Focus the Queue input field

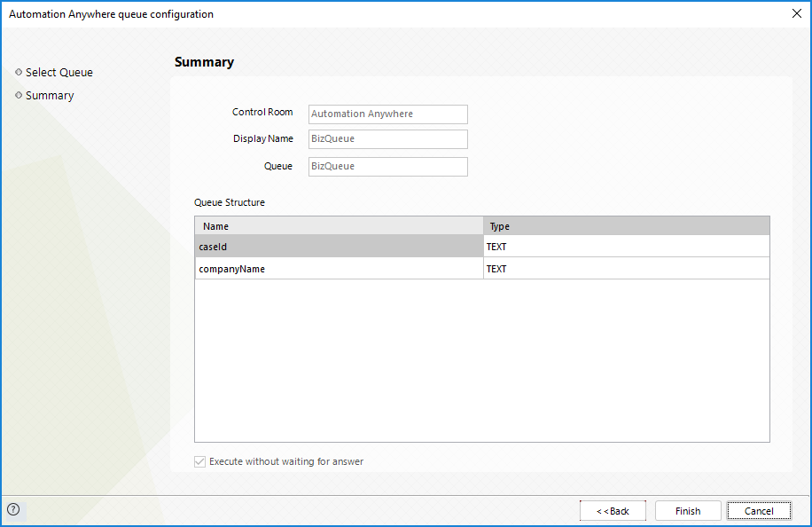point(388,166)
